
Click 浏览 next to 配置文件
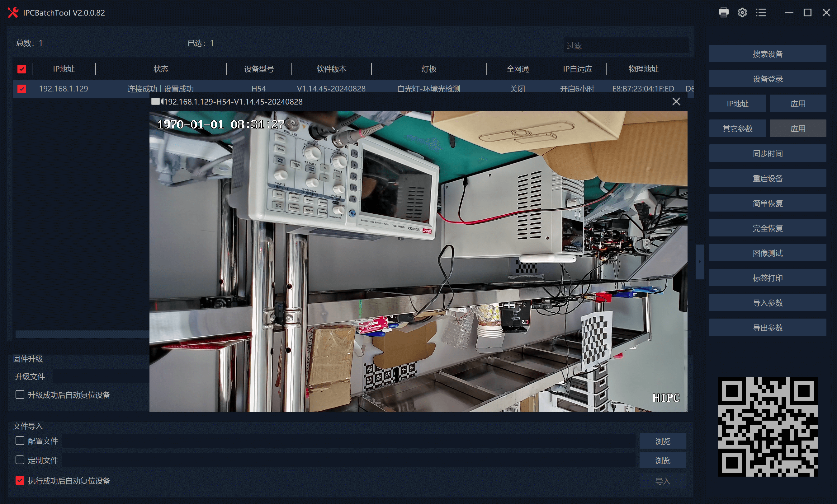click(662, 441)
